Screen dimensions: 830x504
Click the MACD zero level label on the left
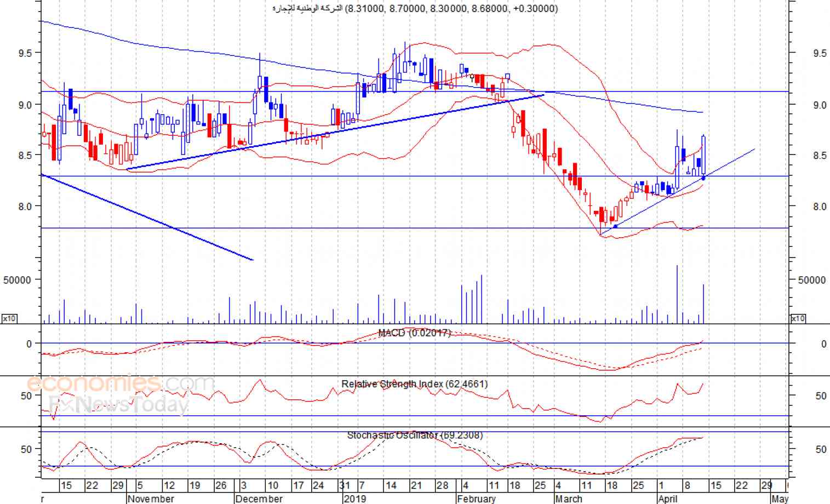click(29, 344)
